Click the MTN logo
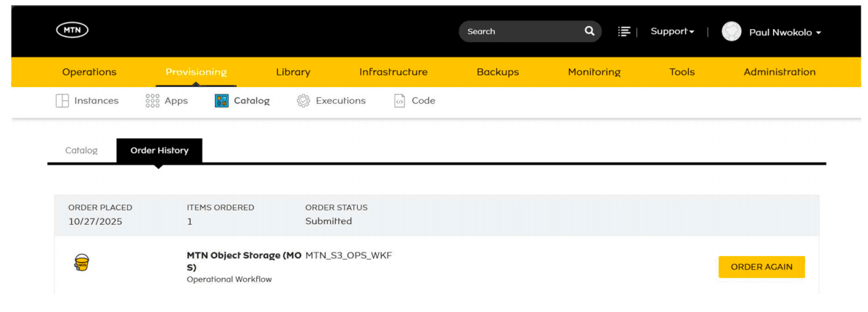 point(73,30)
